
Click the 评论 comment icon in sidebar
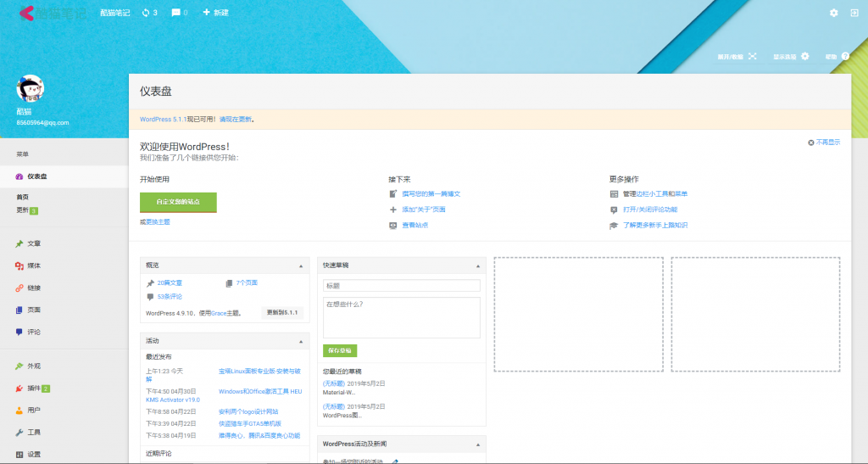(x=19, y=333)
